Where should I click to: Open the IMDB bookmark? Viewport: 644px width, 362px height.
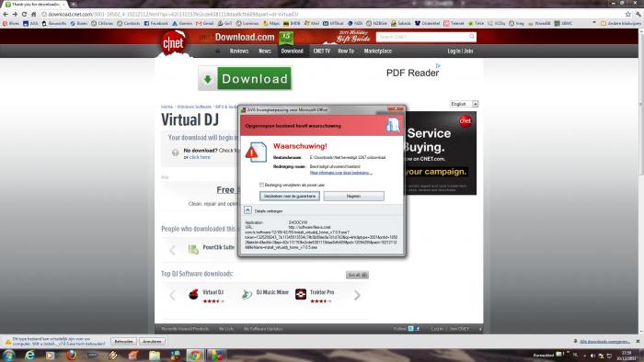click(x=292, y=23)
